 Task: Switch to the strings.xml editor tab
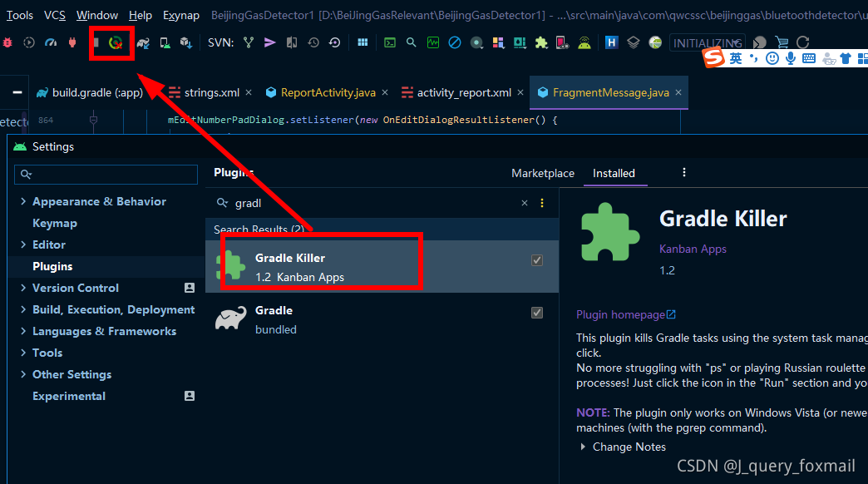pos(211,93)
